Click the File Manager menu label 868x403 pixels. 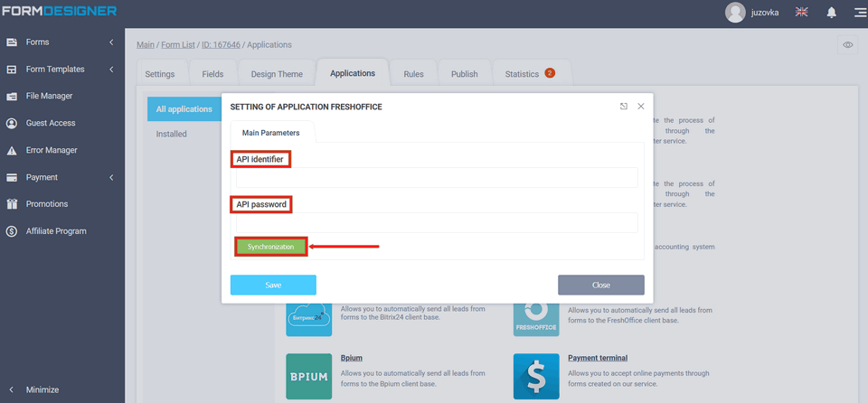49,97
